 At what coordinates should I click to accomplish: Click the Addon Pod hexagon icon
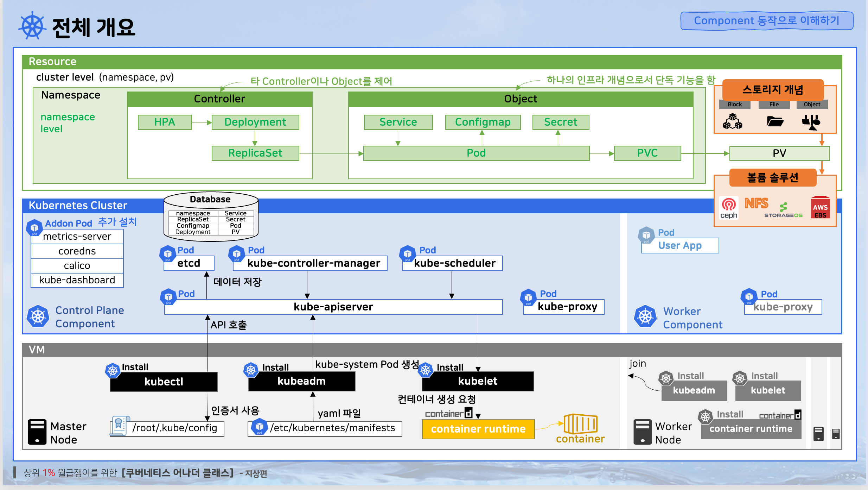[x=34, y=228]
